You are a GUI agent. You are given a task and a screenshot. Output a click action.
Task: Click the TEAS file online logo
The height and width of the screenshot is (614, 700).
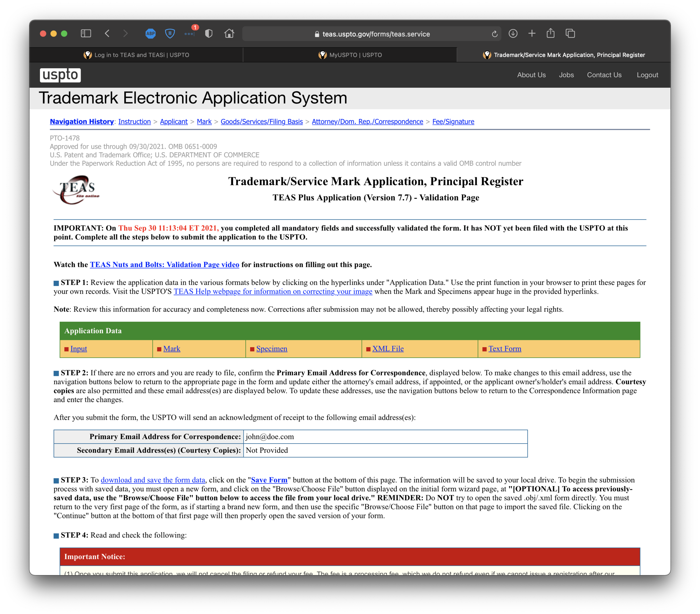(76, 190)
